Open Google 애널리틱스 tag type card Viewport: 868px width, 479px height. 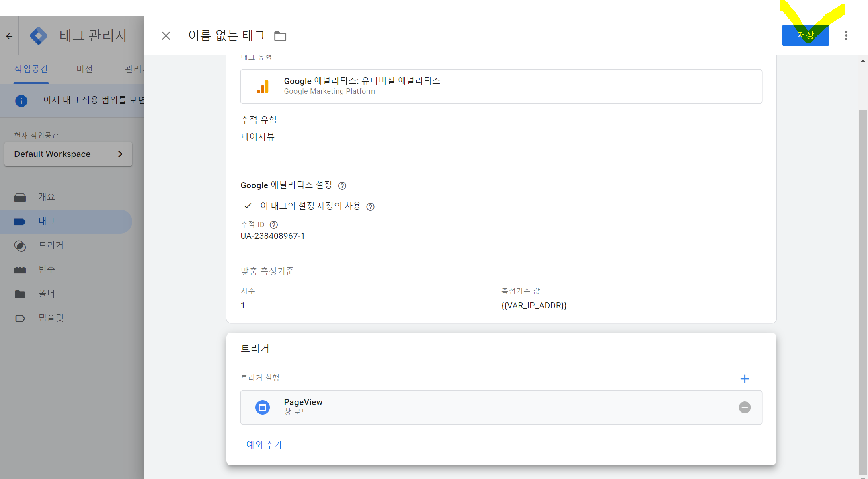501,86
